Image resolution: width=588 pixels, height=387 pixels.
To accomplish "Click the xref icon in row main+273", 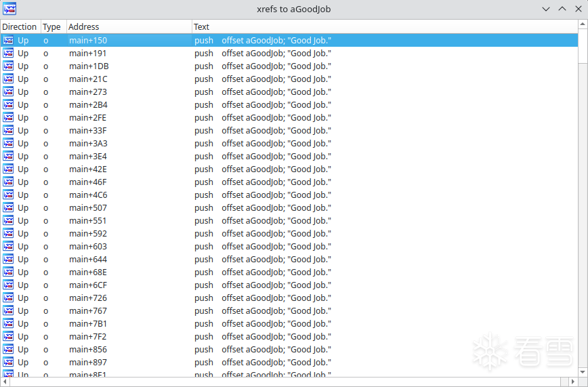I will pos(8,91).
